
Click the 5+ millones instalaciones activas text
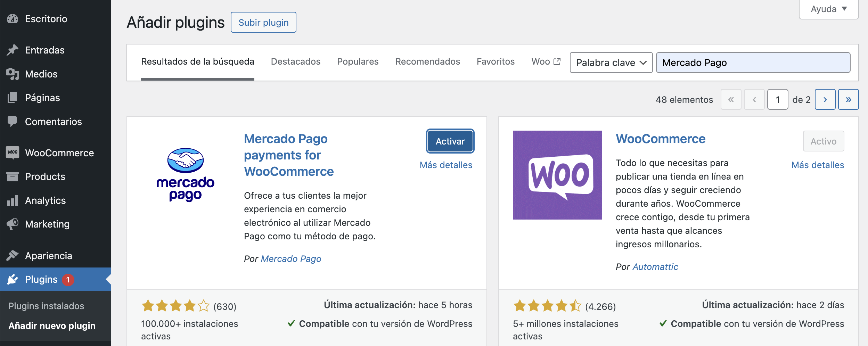(x=566, y=330)
